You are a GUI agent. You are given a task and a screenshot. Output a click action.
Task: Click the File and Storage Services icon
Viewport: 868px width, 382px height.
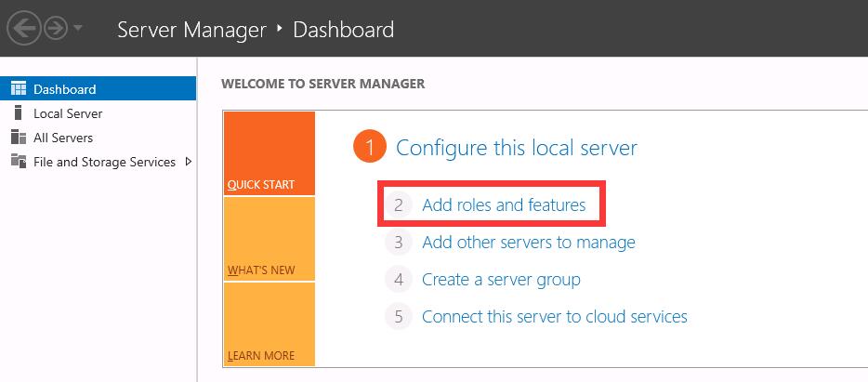(x=18, y=162)
